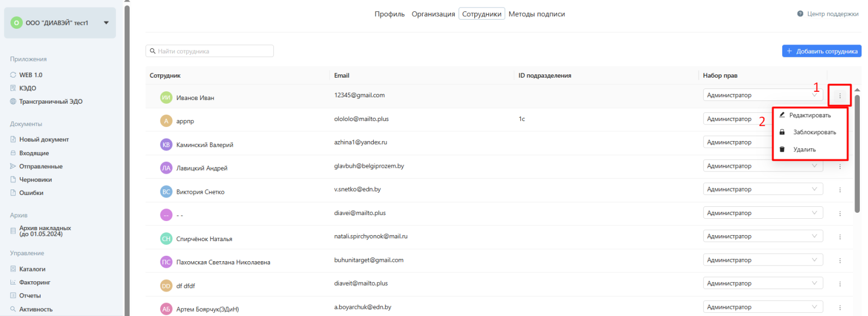Select Заблокировать in the context menu

click(x=814, y=132)
